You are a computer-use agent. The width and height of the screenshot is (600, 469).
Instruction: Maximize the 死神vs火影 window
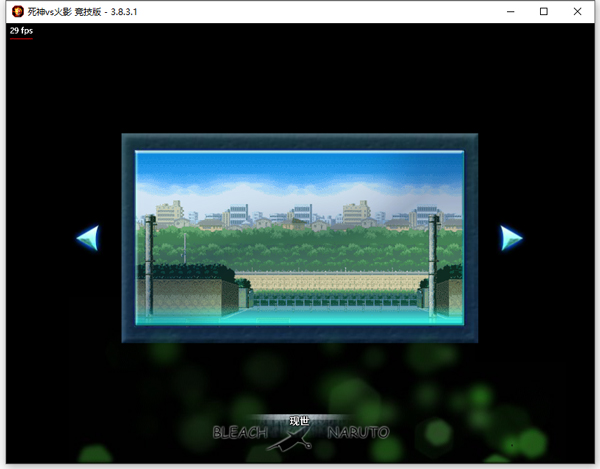(x=543, y=11)
